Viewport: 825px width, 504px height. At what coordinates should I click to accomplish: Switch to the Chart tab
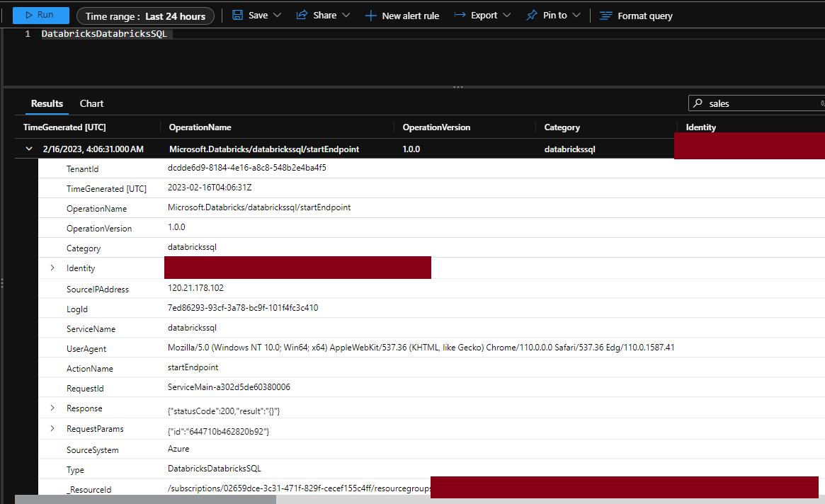(91, 103)
